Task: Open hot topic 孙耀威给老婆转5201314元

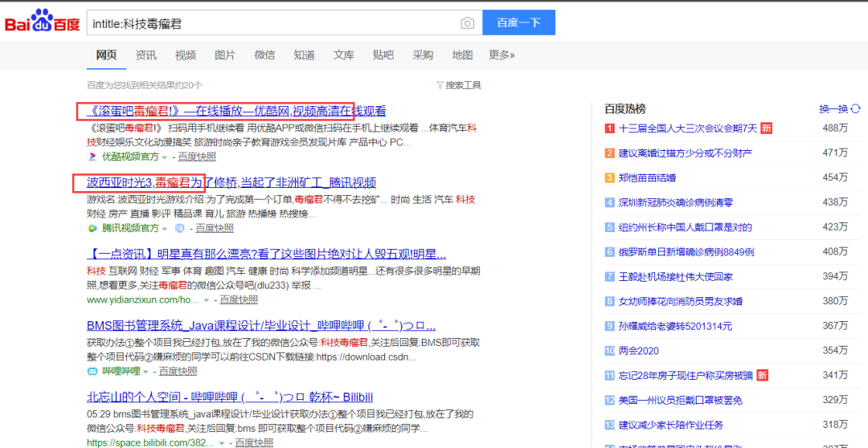Action: coord(675,326)
